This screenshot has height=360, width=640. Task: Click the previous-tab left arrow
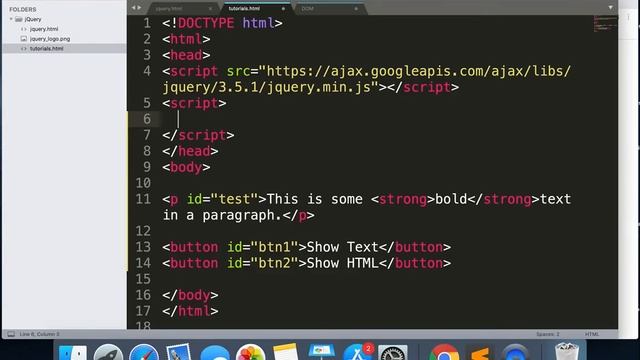click(133, 8)
